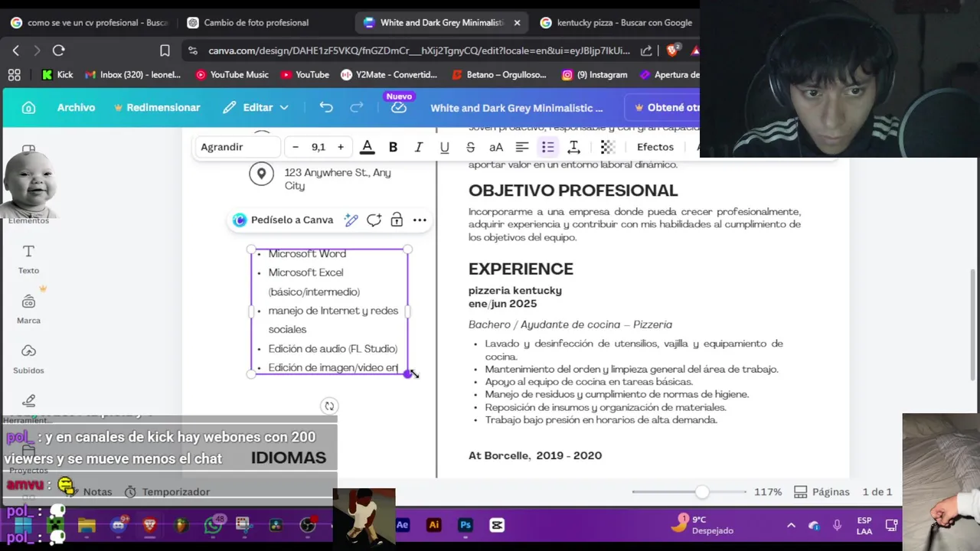Reload the page
Image resolution: width=980 pixels, height=551 pixels.
coord(58,51)
